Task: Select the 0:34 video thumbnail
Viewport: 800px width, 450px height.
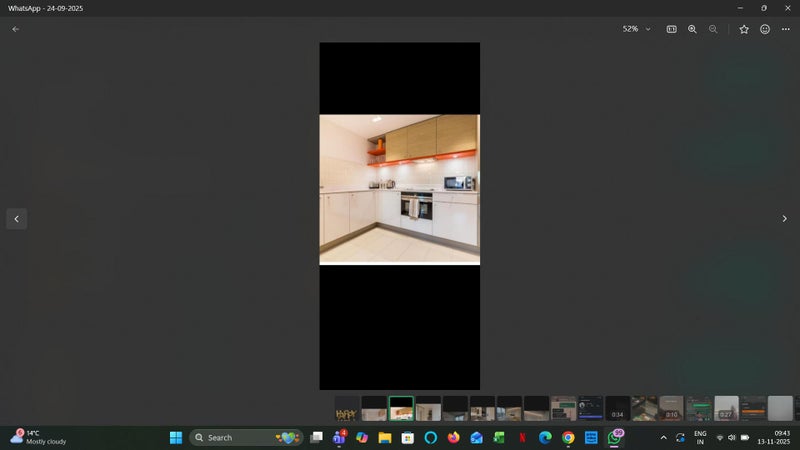Action: [x=617, y=408]
